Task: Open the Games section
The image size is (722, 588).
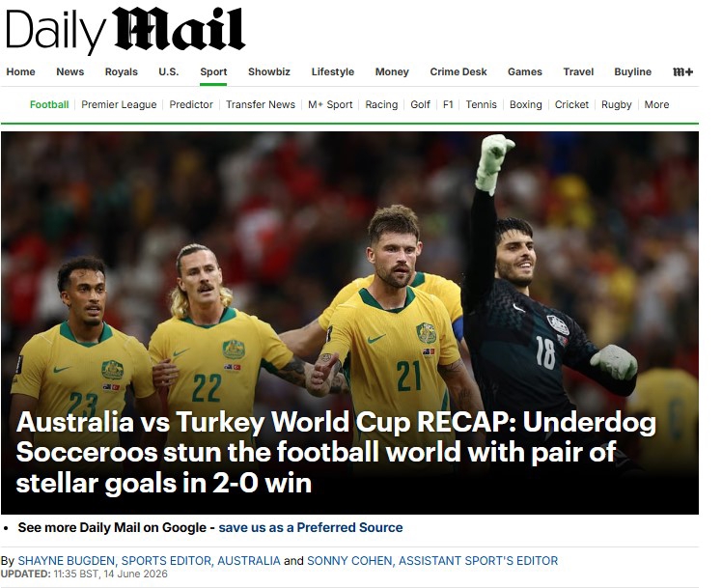Action: coord(525,71)
